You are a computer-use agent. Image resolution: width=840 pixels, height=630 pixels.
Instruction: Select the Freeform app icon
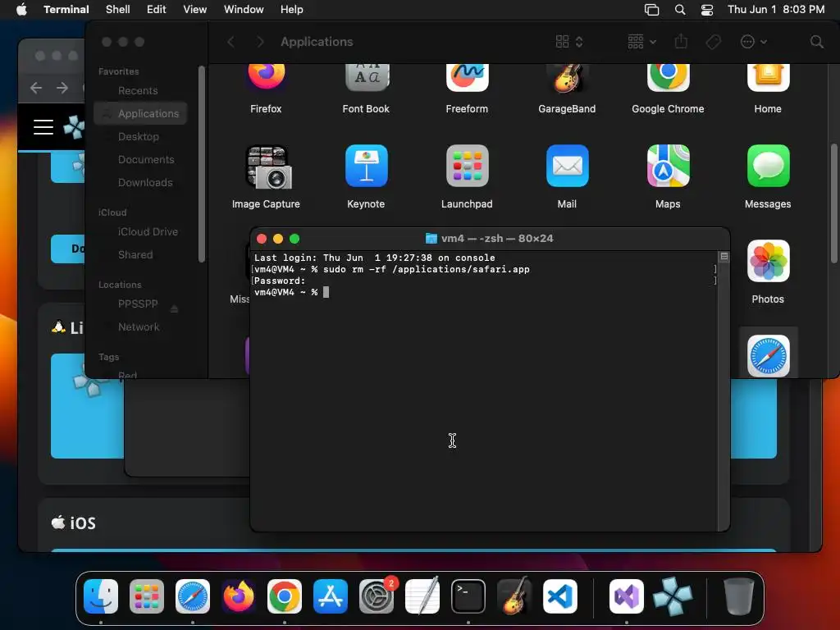pyautogui.click(x=467, y=76)
